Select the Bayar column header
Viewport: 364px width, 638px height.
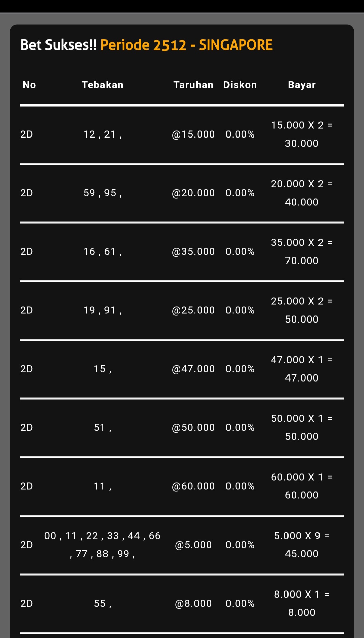tap(302, 85)
